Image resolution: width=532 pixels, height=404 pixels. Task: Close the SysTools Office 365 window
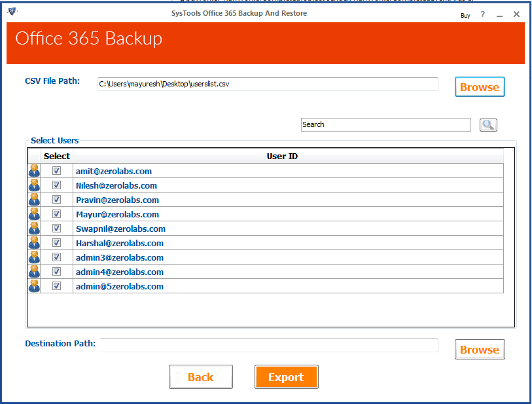[x=516, y=14]
